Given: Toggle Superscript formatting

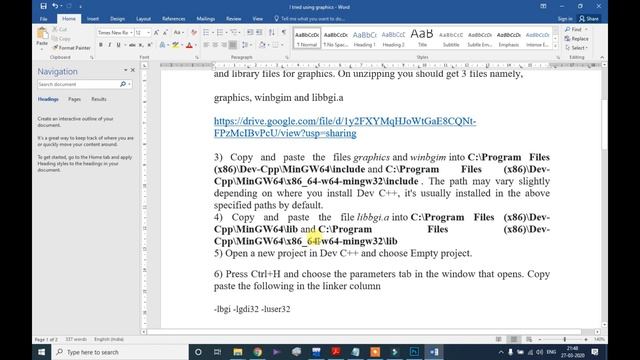Looking at the screenshot, I should 149,45.
